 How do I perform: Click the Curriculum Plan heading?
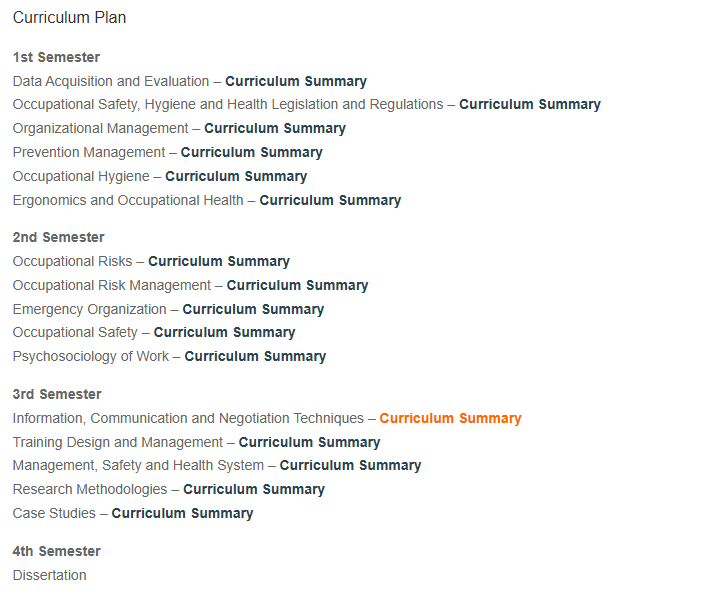pyautogui.click(x=69, y=18)
